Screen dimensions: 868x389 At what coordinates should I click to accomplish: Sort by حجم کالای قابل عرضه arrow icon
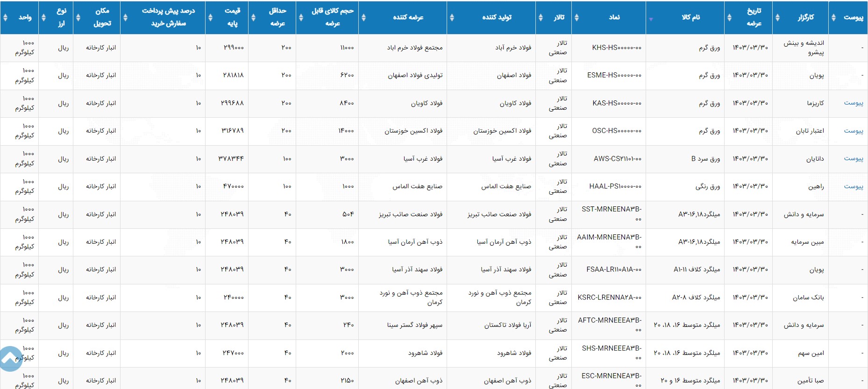pyautogui.click(x=301, y=17)
